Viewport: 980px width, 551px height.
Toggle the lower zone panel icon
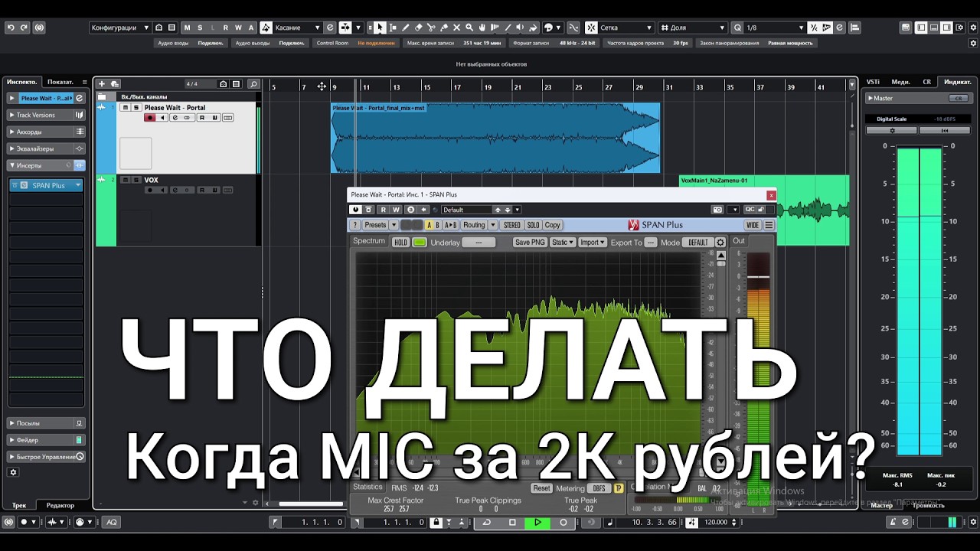933,28
